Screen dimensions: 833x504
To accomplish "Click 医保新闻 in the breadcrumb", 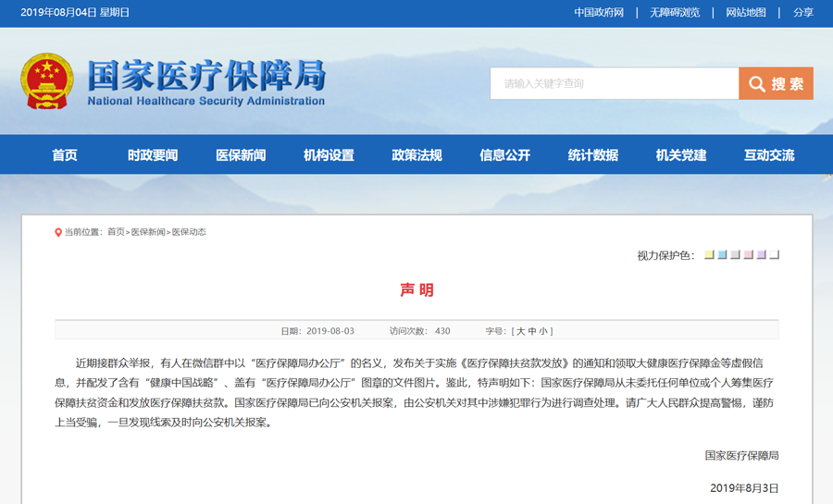I will 148,232.
